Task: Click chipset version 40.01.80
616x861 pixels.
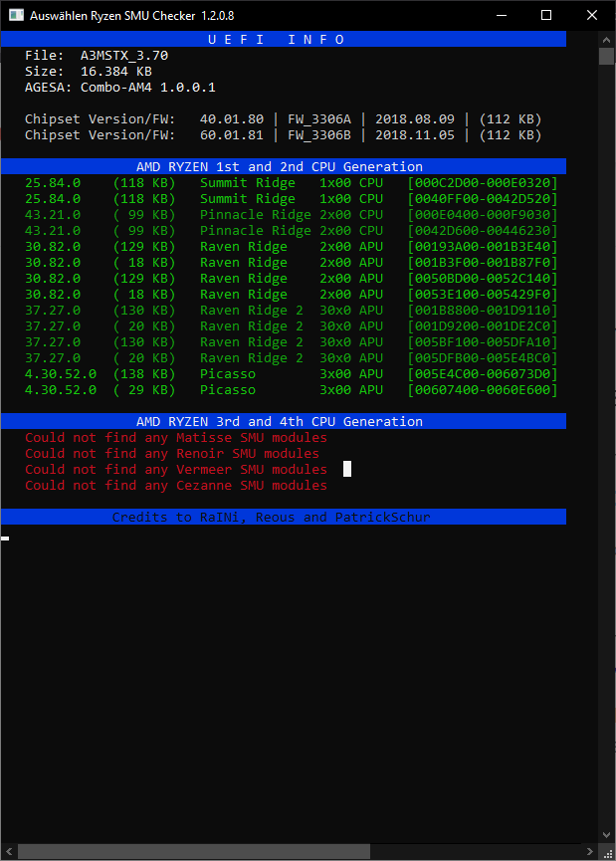Action: pyautogui.click(x=232, y=119)
